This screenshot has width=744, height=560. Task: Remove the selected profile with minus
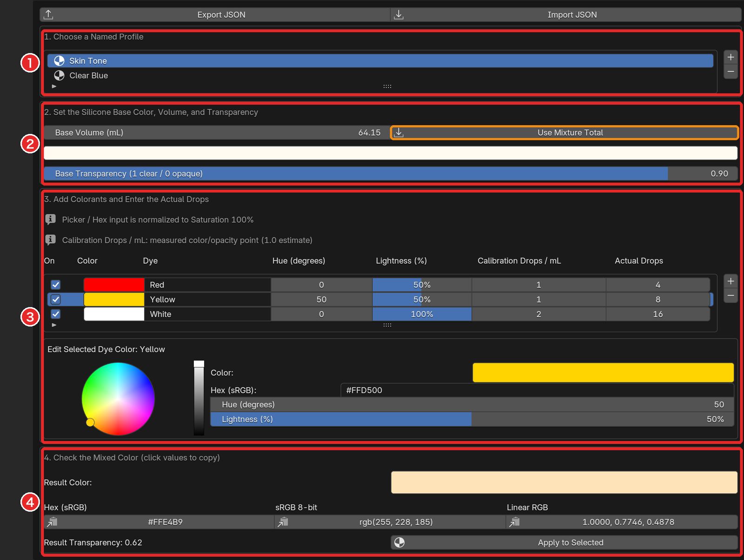click(x=731, y=72)
